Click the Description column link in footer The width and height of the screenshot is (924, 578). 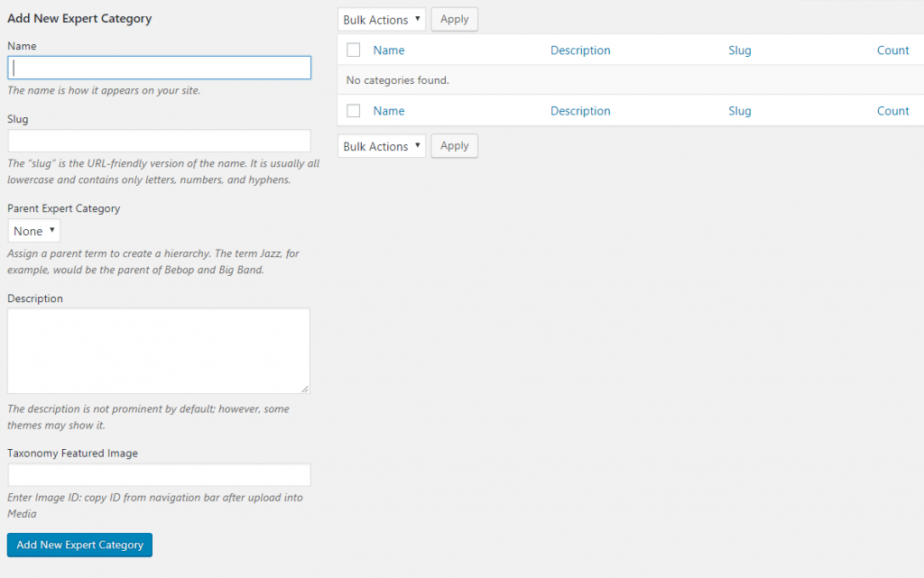pos(580,111)
